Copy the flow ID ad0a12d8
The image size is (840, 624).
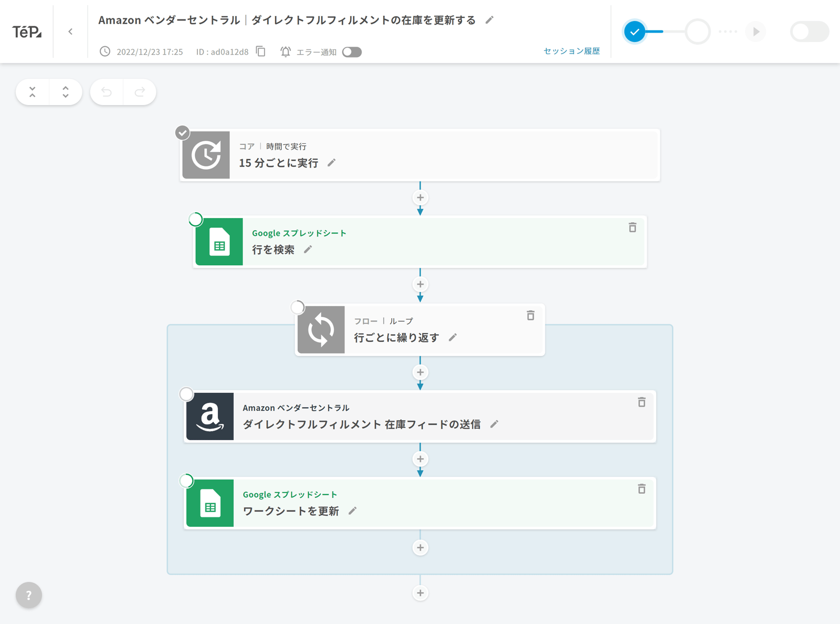pyautogui.click(x=261, y=51)
